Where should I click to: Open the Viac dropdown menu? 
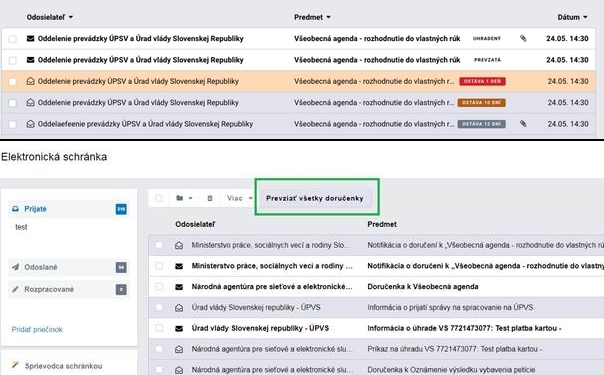click(x=240, y=198)
